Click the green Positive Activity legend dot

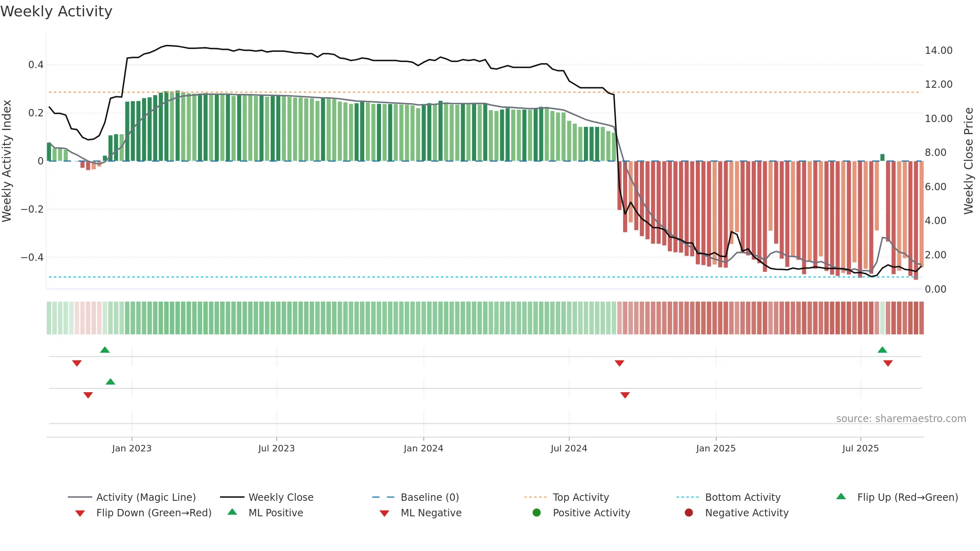coord(537,513)
